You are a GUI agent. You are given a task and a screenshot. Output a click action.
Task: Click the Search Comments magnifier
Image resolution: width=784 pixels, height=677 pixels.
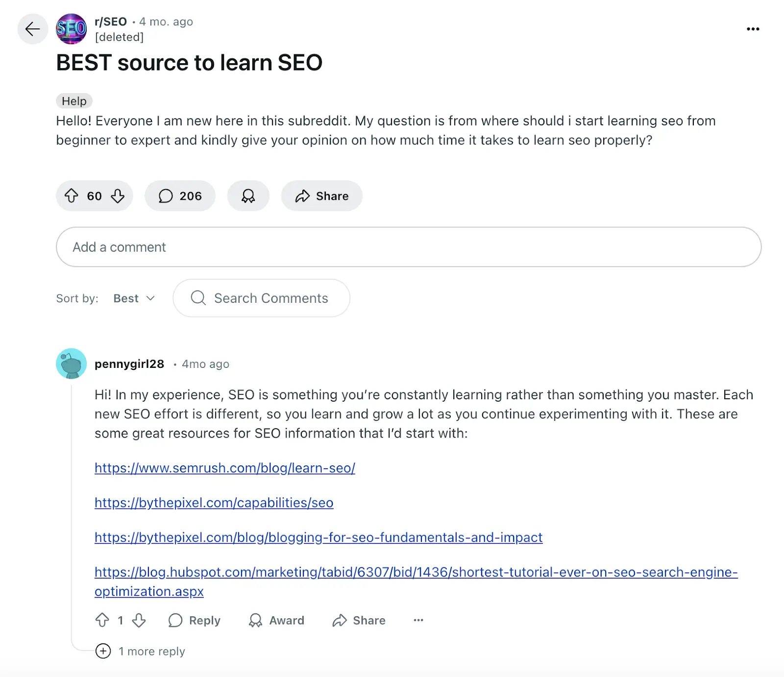[x=198, y=298]
